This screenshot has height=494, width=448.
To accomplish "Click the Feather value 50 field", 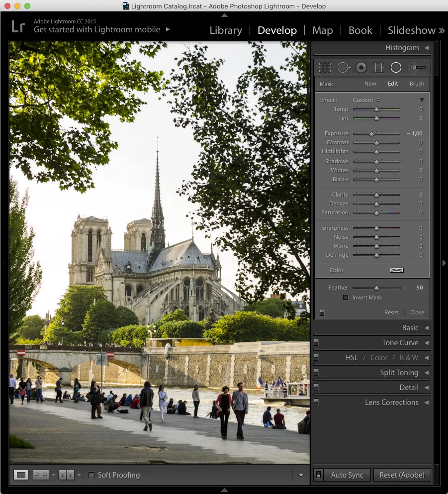I will [420, 288].
